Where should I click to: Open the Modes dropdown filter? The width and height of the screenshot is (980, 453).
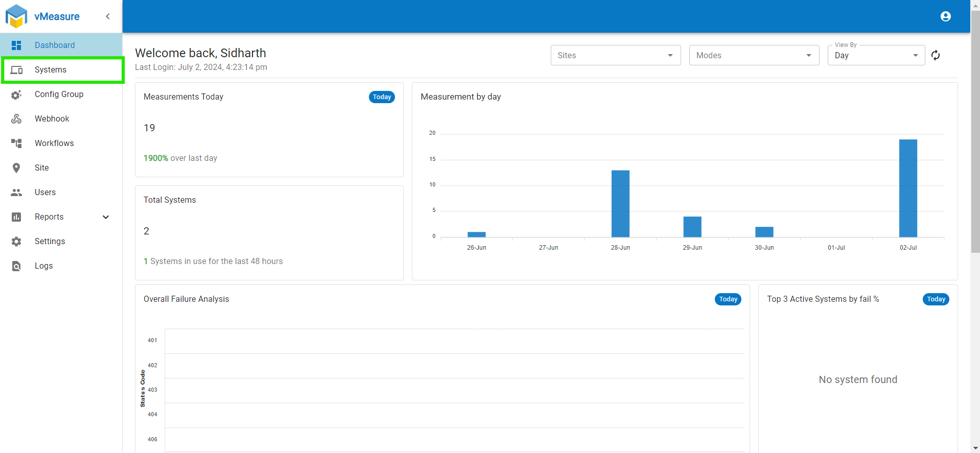pyautogui.click(x=754, y=55)
